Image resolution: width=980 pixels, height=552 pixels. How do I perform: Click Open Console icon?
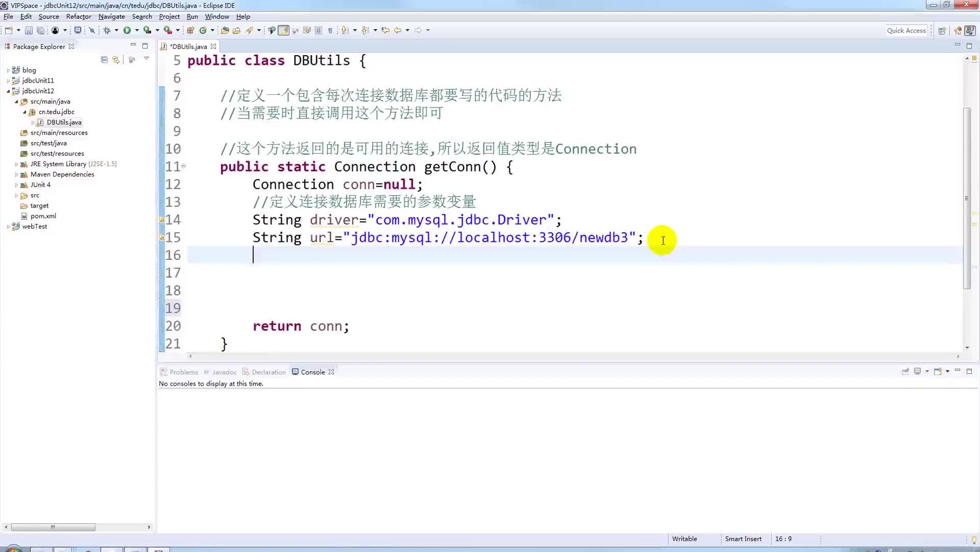point(938,371)
